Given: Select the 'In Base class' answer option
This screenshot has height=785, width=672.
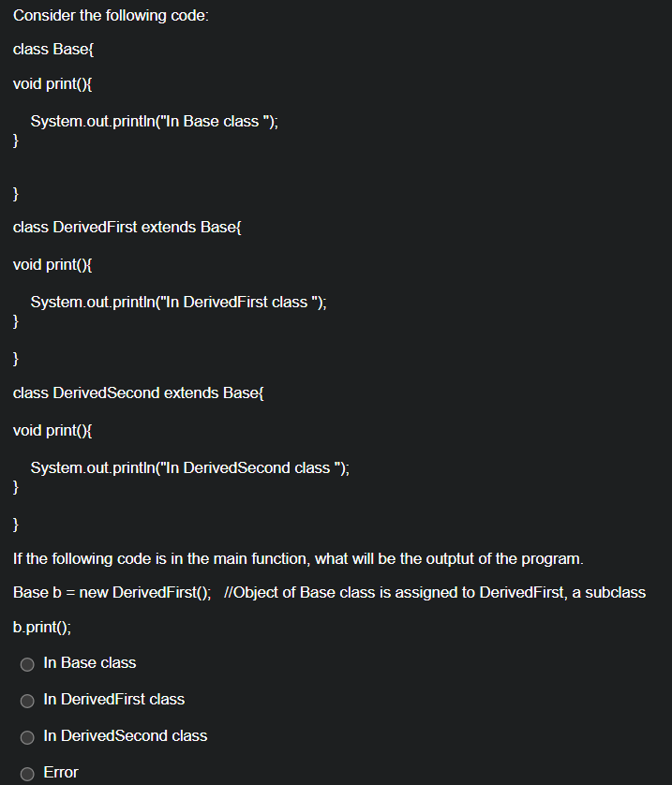Looking at the screenshot, I should (x=27, y=664).
